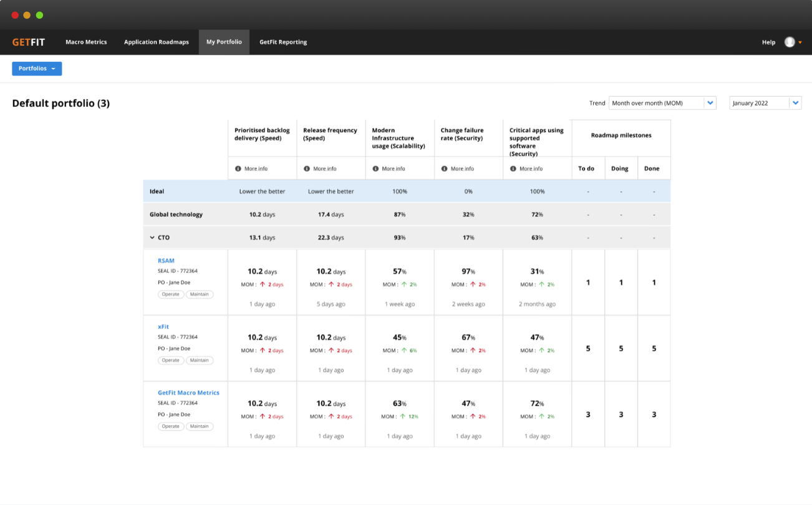Viewport: 812px width, 505px height.
Task: Switch to the Macro Metrics tab
Action: [86, 42]
